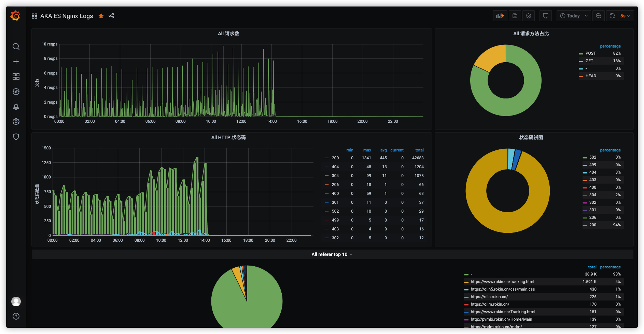Open the Grafana home logo
Image resolution: width=644 pixels, height=334 pixels.
tap(15, 16)
